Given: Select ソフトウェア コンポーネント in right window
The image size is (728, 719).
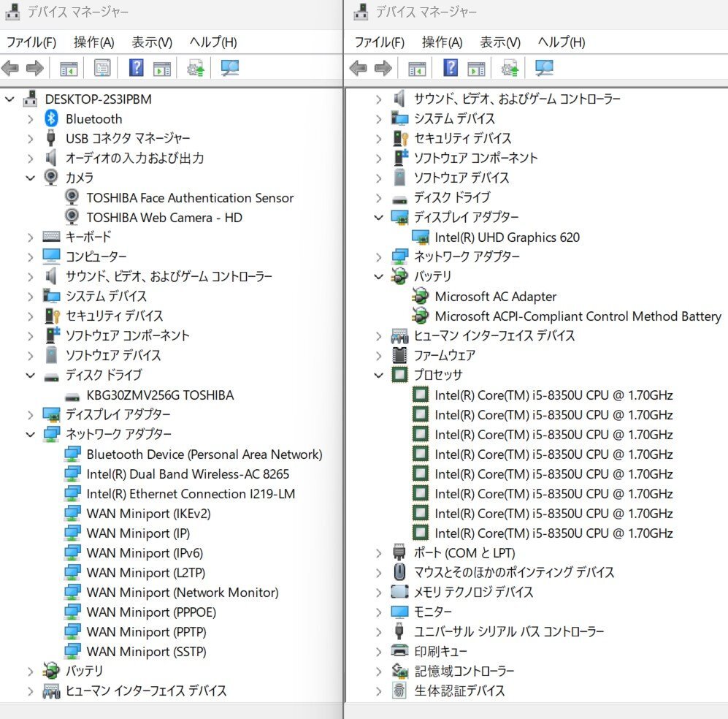Looking at the screenshot, I should coord(476,158).
